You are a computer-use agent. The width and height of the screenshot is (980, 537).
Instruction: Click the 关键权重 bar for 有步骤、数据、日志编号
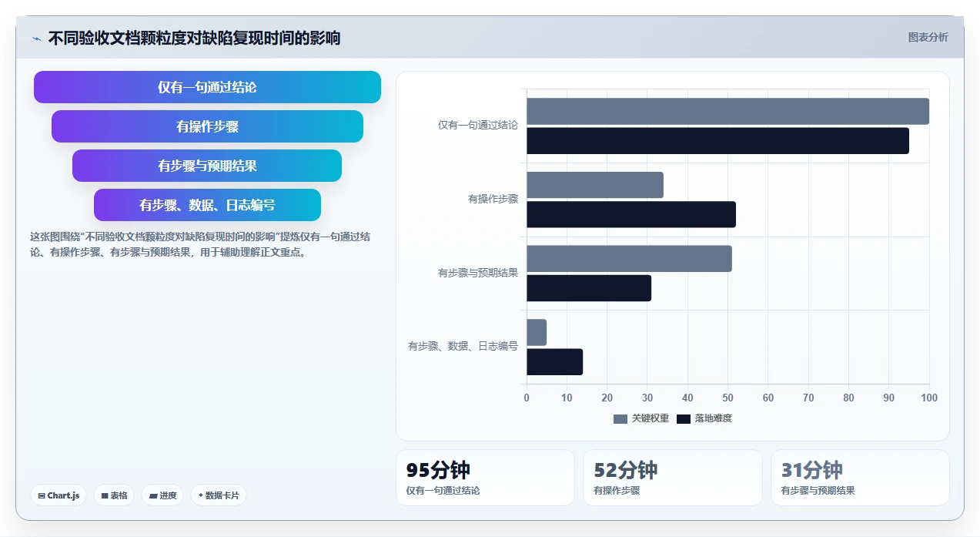point(537,332)
